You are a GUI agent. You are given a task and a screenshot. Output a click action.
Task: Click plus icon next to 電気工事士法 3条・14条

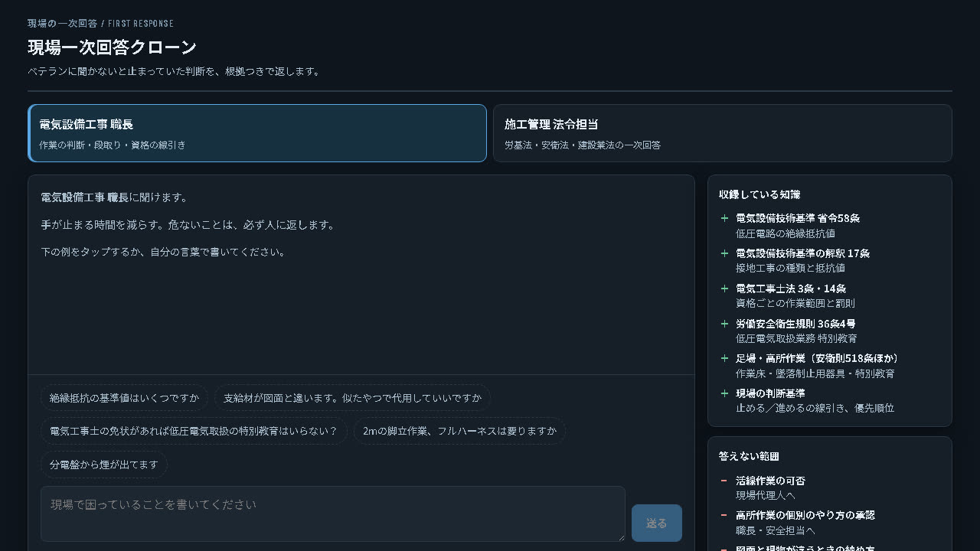click(724, 289)
